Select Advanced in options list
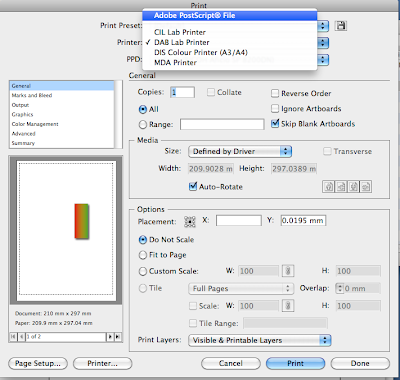This screenshot has width=400, height=380. pos(62,134)
